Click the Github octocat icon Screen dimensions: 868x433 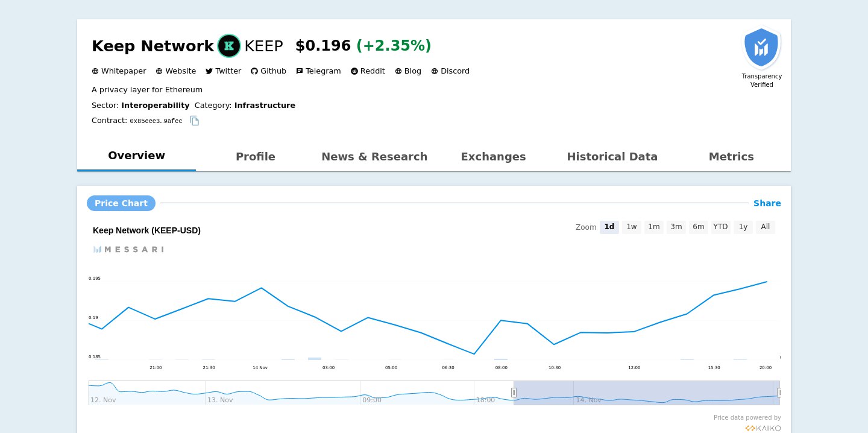click(254, 71)
